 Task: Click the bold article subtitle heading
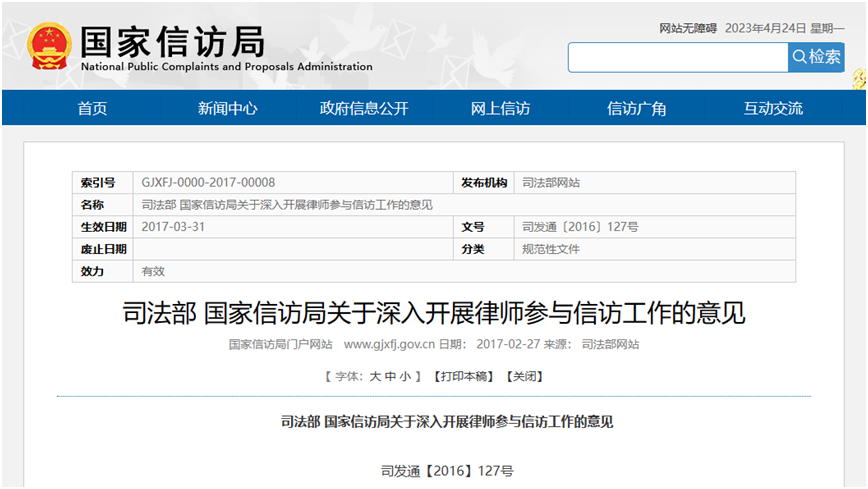pos(447,422)
